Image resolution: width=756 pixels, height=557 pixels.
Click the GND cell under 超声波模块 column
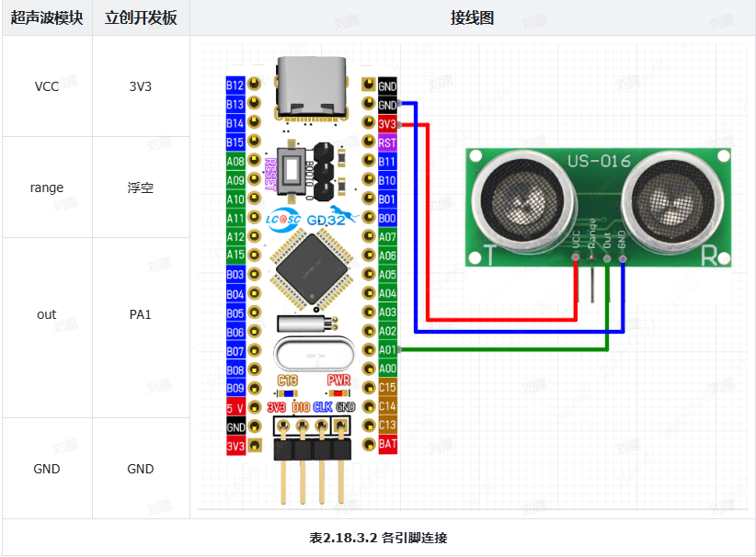click(47, 469)
